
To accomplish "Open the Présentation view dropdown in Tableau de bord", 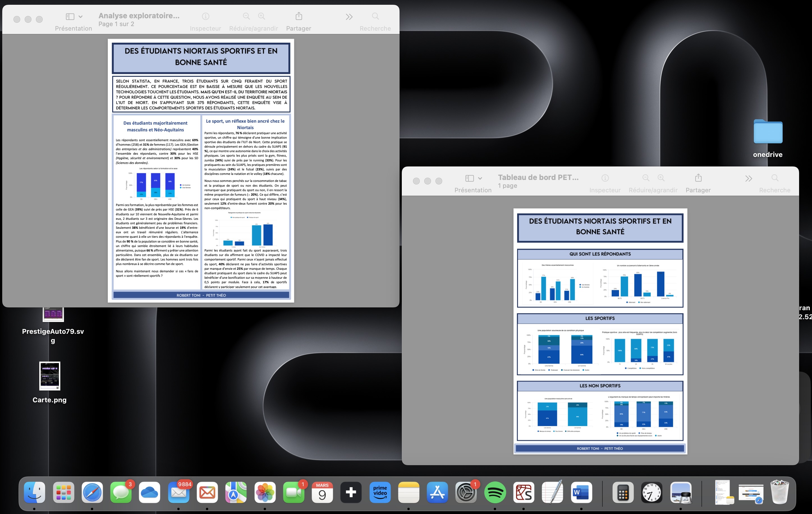I will tap(480, 178).
